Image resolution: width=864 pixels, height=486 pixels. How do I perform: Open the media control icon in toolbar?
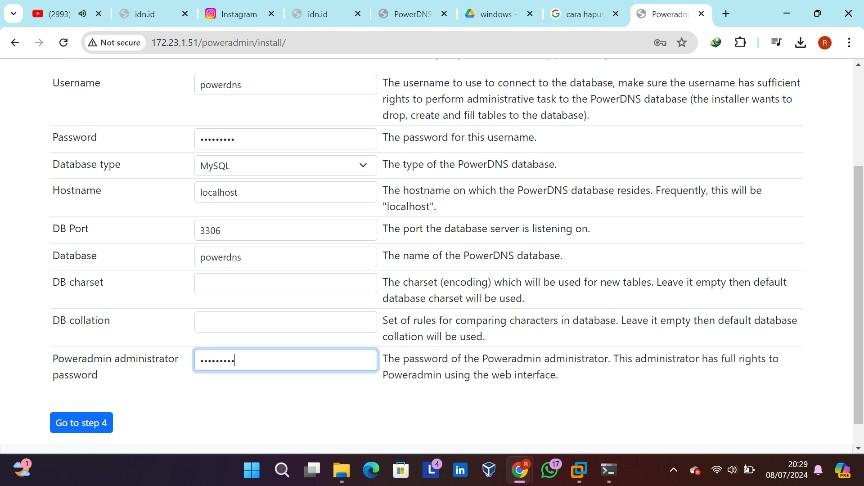(x=776, y=42)
